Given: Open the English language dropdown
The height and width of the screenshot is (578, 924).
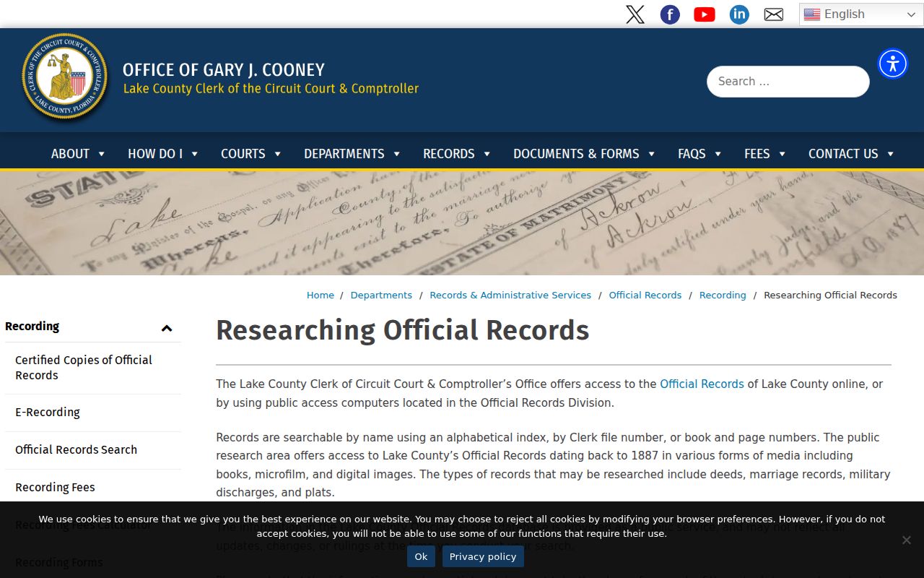Looking at the screenshot, I should [861, 14].
